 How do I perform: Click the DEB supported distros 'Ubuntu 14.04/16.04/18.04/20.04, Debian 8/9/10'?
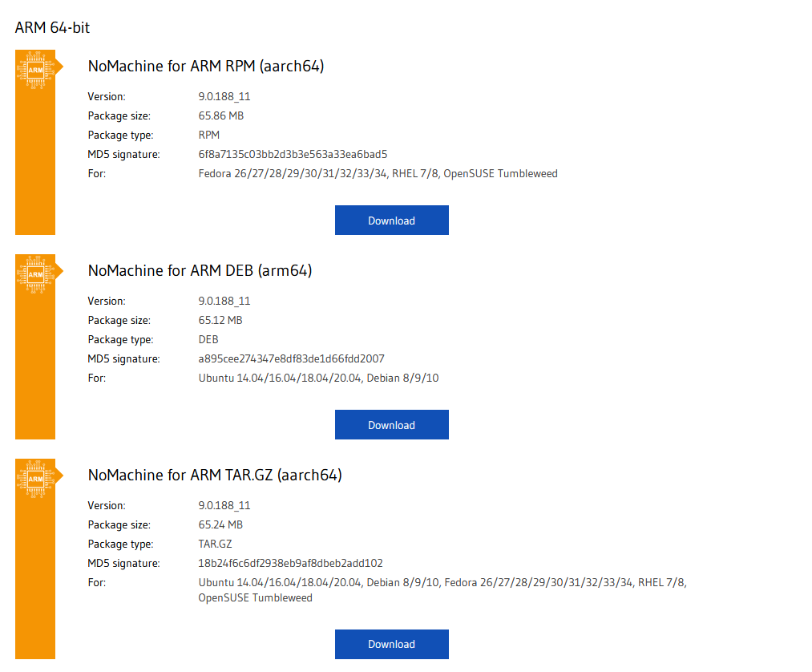coord(318,379)
